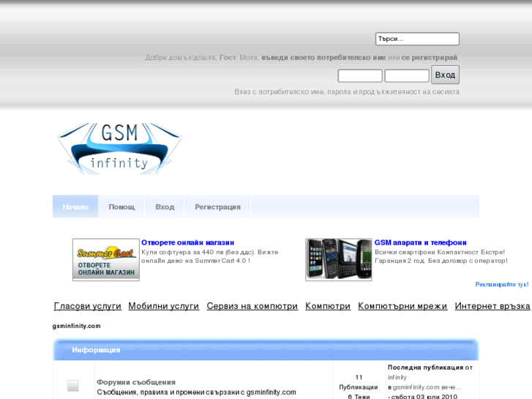Follow the Отворете онлайн магазин link
The width and height of the screenshot is (532, 399).
pos(187,242)
